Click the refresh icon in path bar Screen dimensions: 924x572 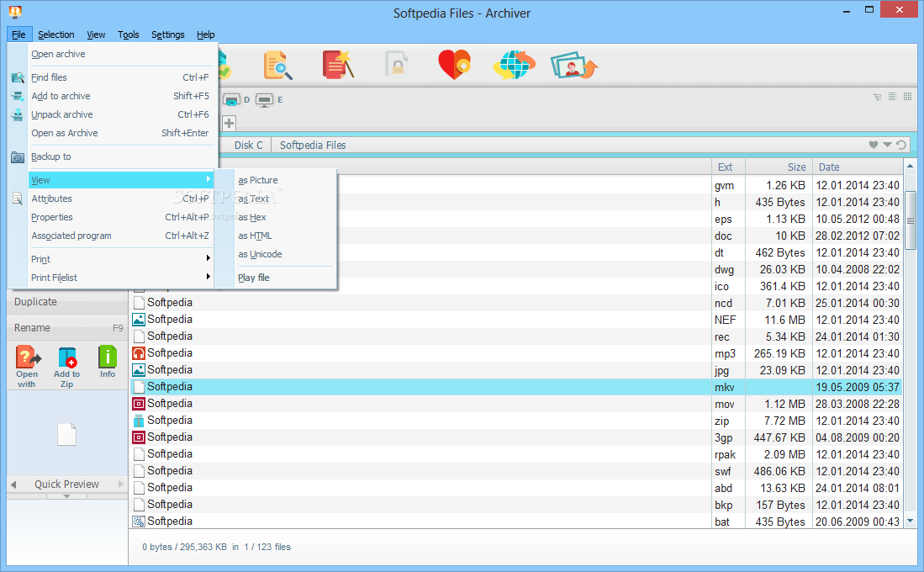coord(900,145)
